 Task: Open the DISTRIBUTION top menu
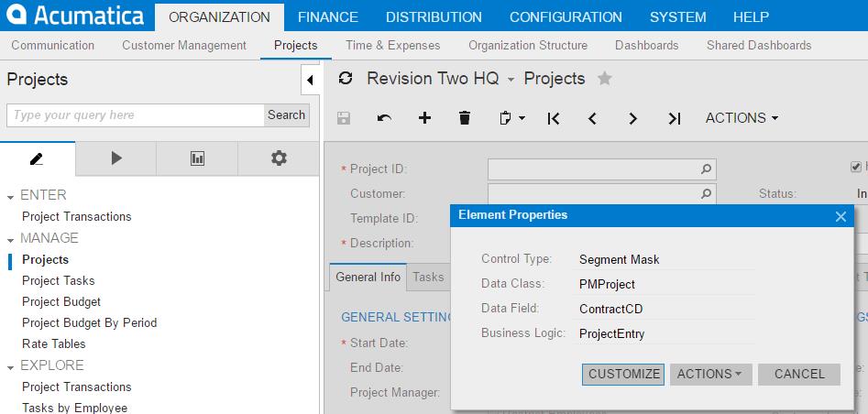pos(434,17)
